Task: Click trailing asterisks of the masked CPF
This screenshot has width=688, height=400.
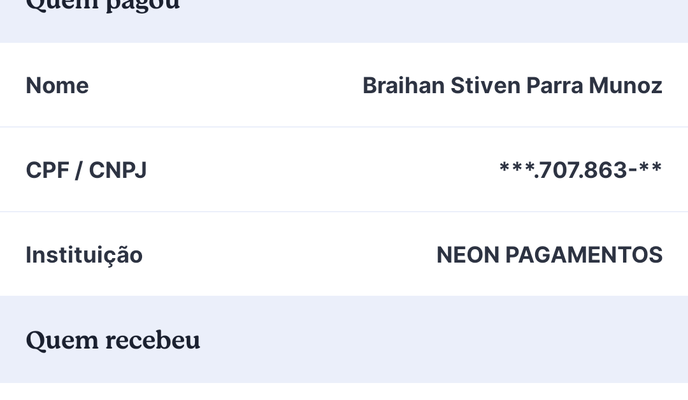Action: [x=649, y=168]
